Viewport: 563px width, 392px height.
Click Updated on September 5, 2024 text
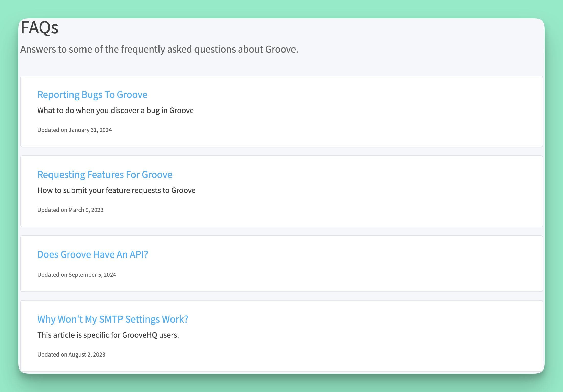point(77,274)
